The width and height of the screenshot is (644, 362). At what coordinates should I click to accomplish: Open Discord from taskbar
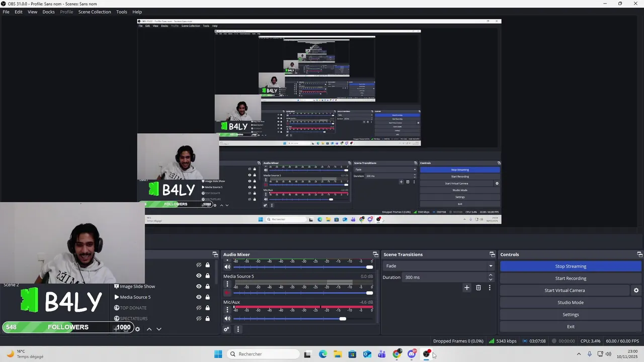[412, 354]
